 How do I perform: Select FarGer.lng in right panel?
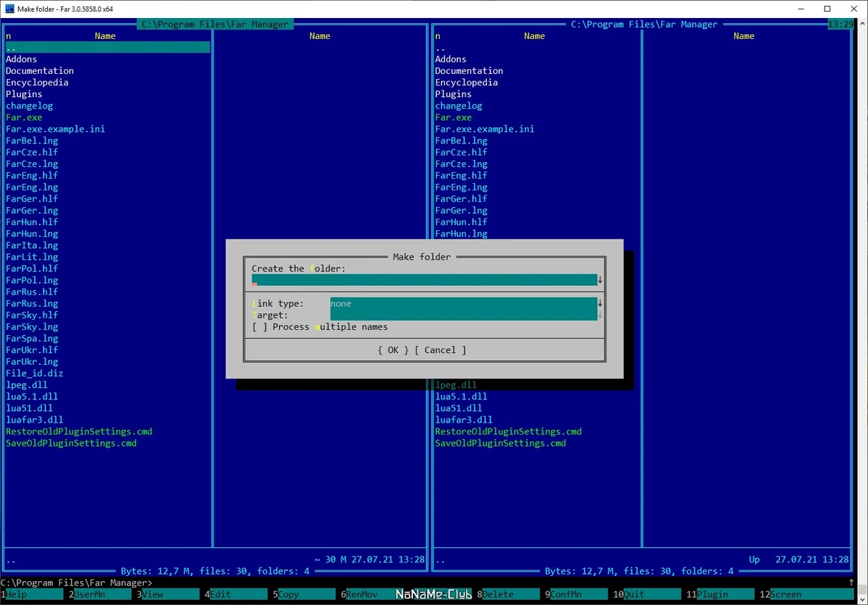tap(461, 211)
